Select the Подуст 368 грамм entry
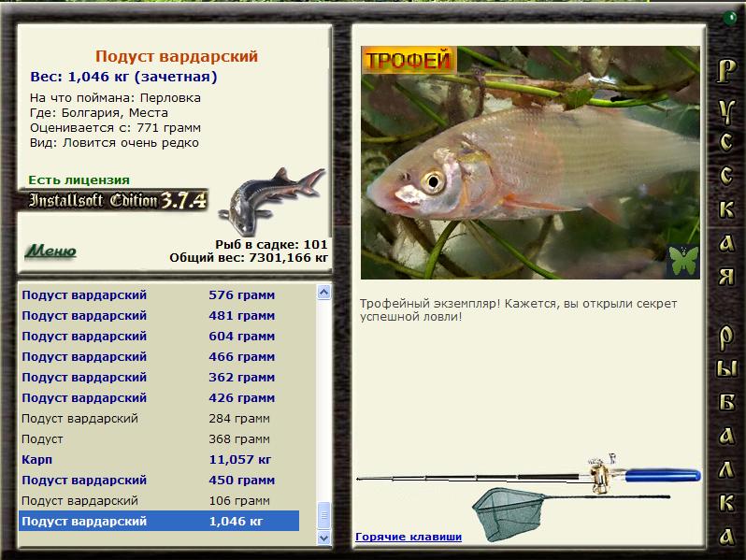This screenshot has height=560, width=746. 159,439
